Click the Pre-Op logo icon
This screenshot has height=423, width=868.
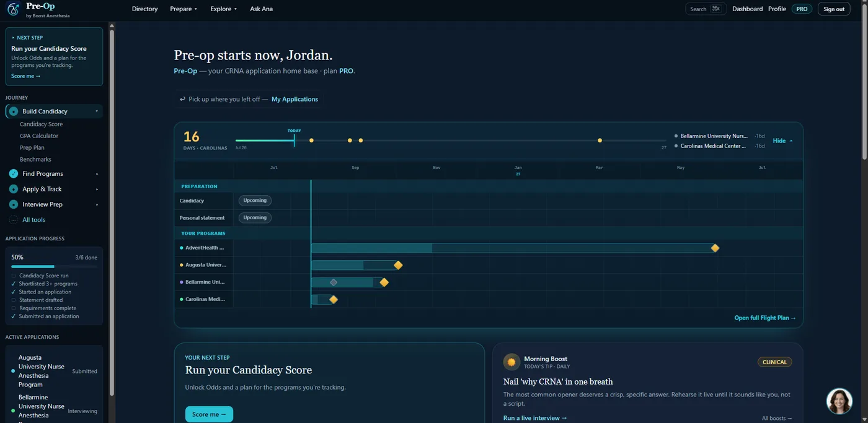[x=13, y=9]
